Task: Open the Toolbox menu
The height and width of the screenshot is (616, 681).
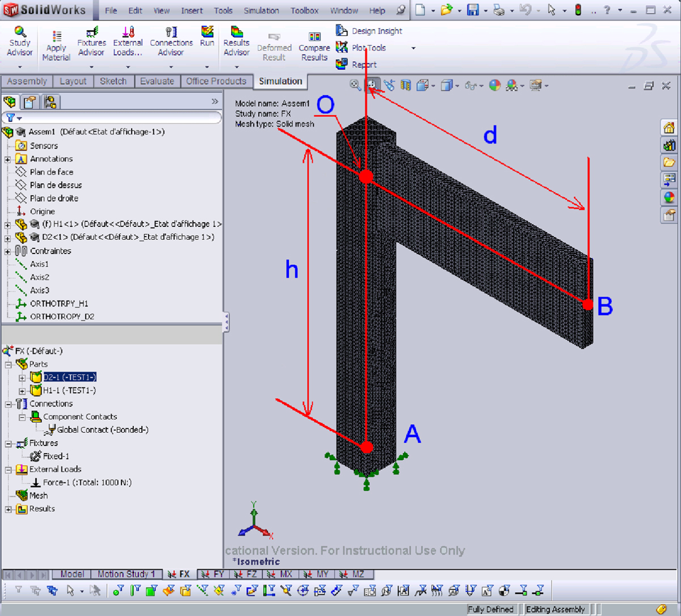Action: coord(305,10)
